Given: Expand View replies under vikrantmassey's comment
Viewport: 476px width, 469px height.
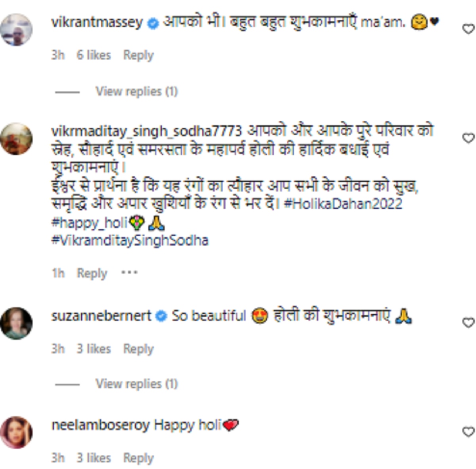Looking at the screenshot, I should [136, 92].
